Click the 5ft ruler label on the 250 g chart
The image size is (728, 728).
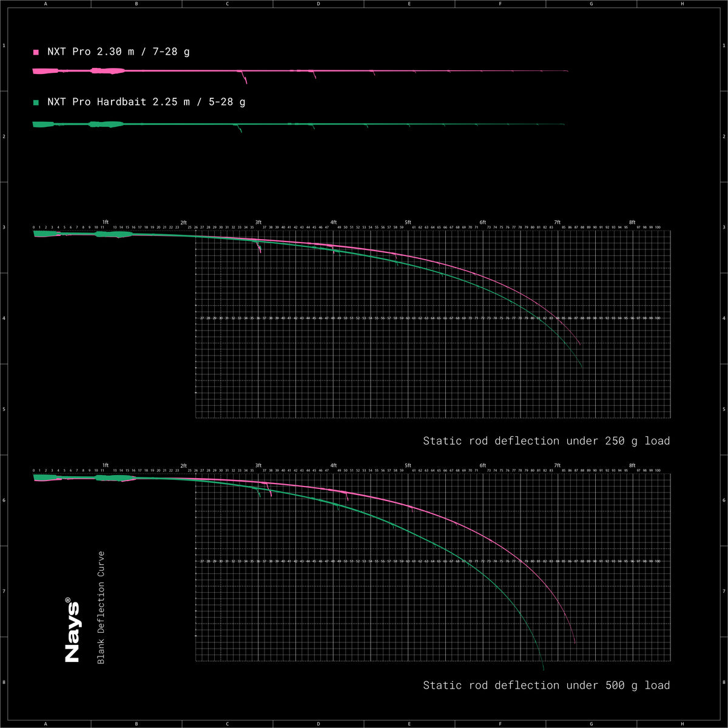[x=408, y=223]
